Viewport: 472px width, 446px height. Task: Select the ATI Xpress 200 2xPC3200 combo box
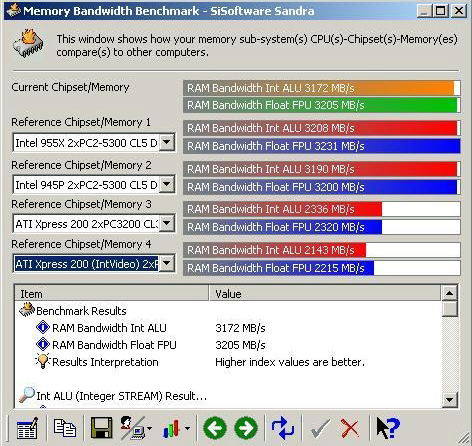[x=94, y=223]
